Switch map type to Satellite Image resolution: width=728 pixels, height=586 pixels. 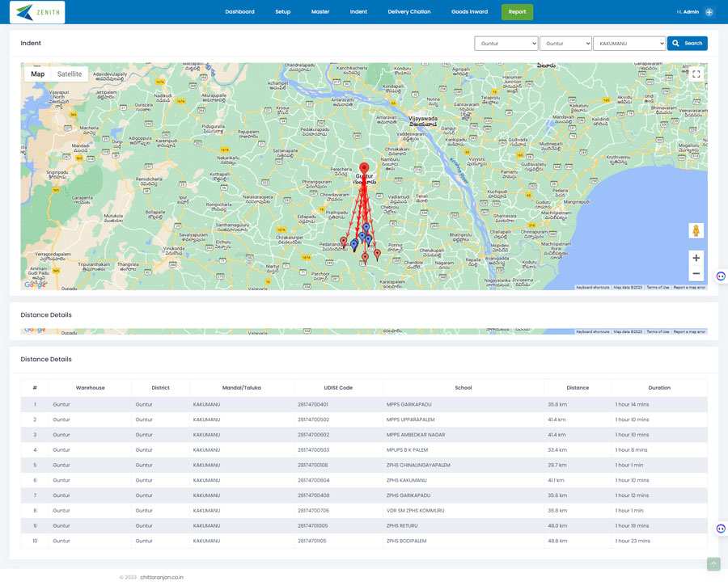(x=70, y=74)
